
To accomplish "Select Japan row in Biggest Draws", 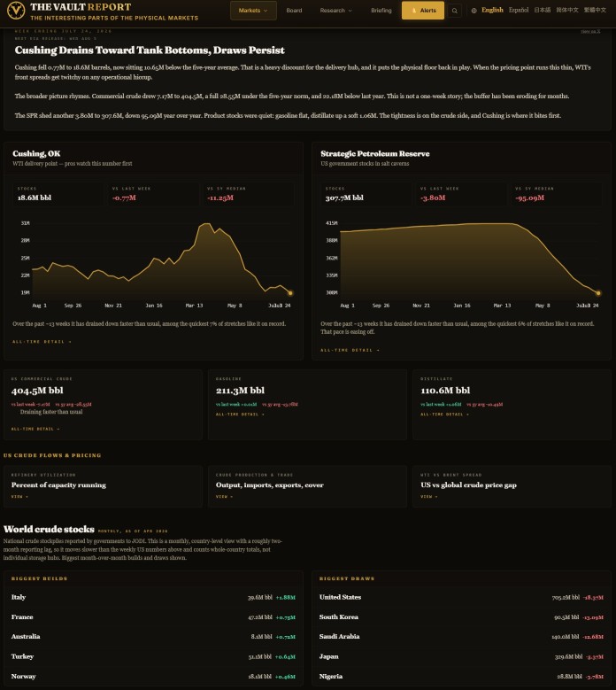I will pos(461,656).
